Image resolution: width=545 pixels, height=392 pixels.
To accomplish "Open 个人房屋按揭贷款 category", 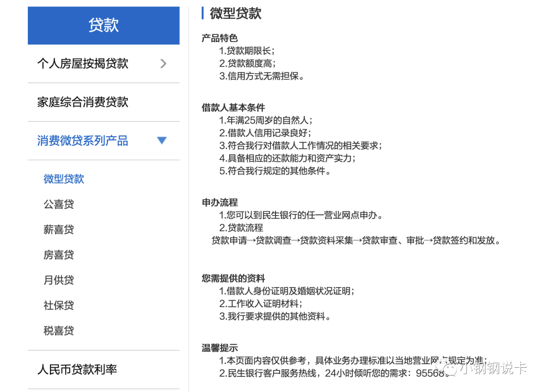I will point(83,64).
